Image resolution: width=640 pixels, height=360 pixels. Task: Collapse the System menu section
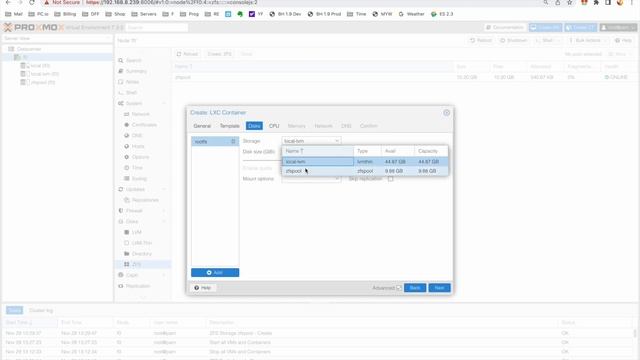pos(164,103)
